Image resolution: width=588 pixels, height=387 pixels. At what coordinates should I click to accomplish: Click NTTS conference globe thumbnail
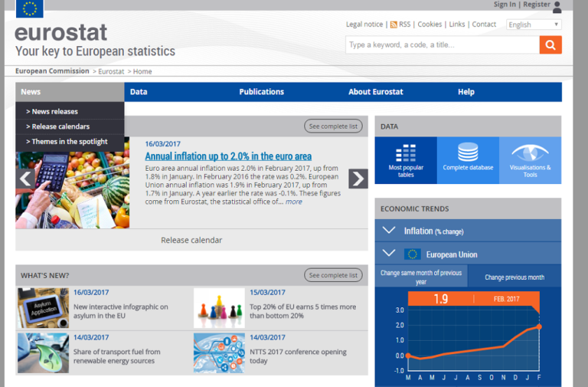(219, 353)
